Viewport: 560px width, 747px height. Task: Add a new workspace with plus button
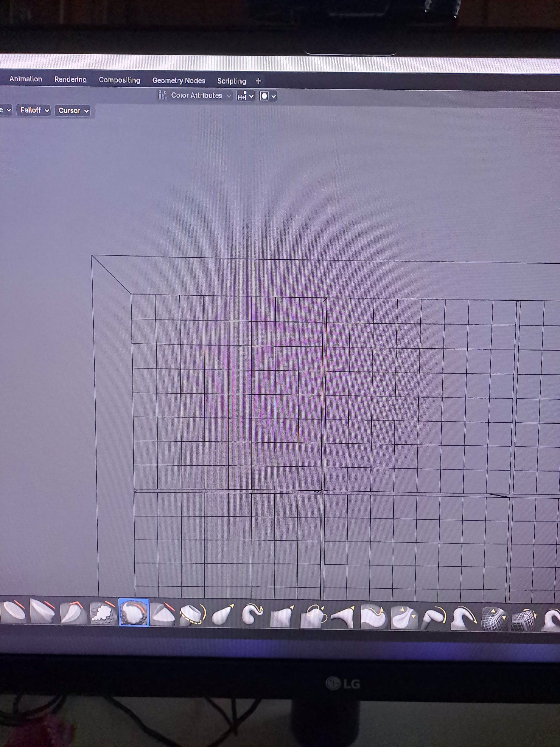pyautogui.click(x=259, y=81)
